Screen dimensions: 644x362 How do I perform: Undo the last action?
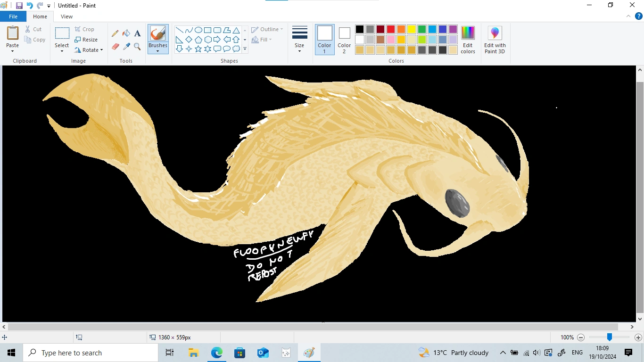pyautogui.click(x=30, y=5)
